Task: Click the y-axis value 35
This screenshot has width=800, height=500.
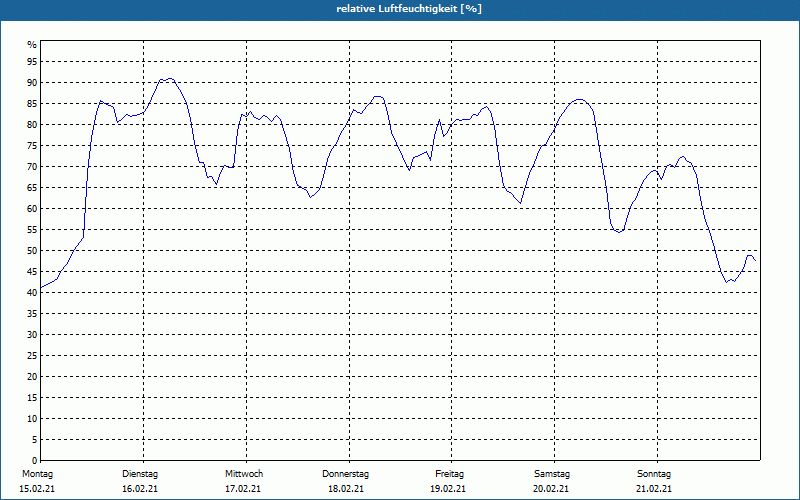Action: 32,314
